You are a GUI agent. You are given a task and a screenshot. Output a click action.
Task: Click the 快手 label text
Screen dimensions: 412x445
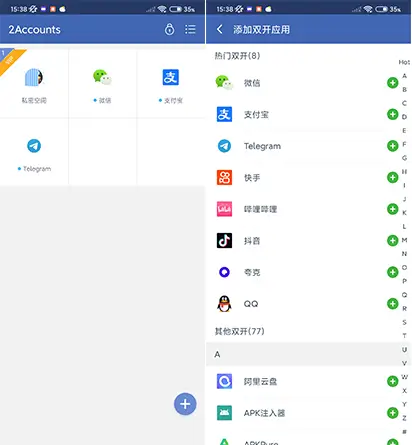click(x=252, y=178)
